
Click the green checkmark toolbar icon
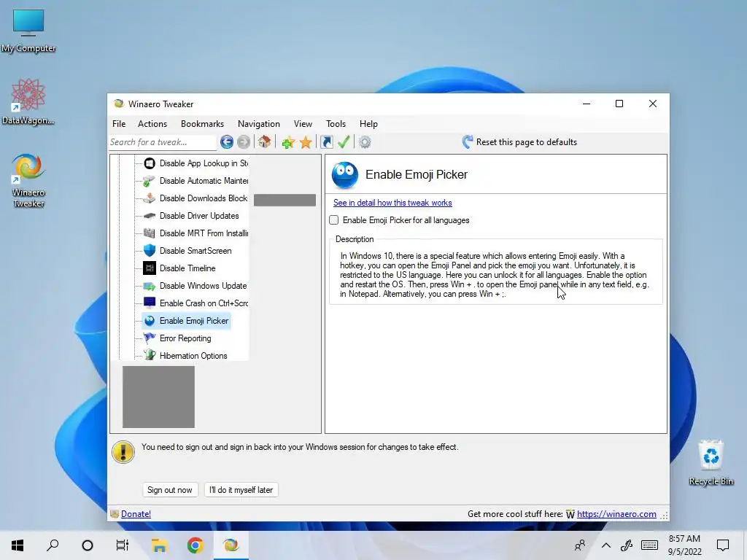point(344,142)
